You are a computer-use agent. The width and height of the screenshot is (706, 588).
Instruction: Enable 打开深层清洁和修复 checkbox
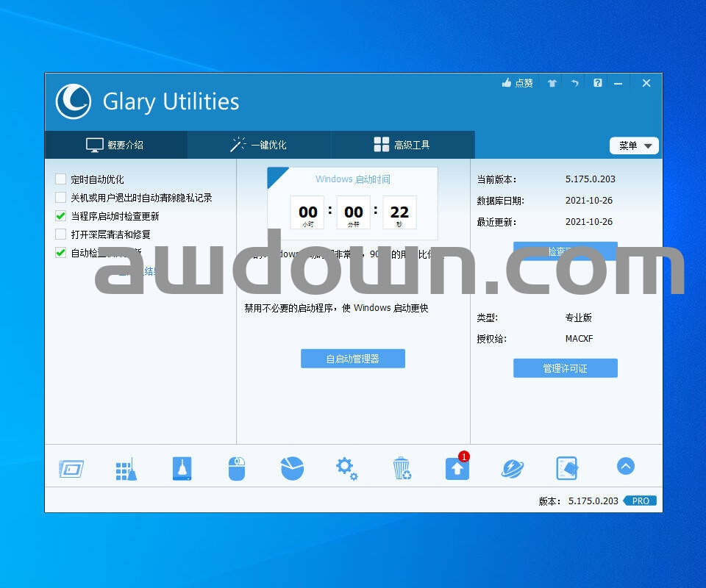(x=61, y=234)
